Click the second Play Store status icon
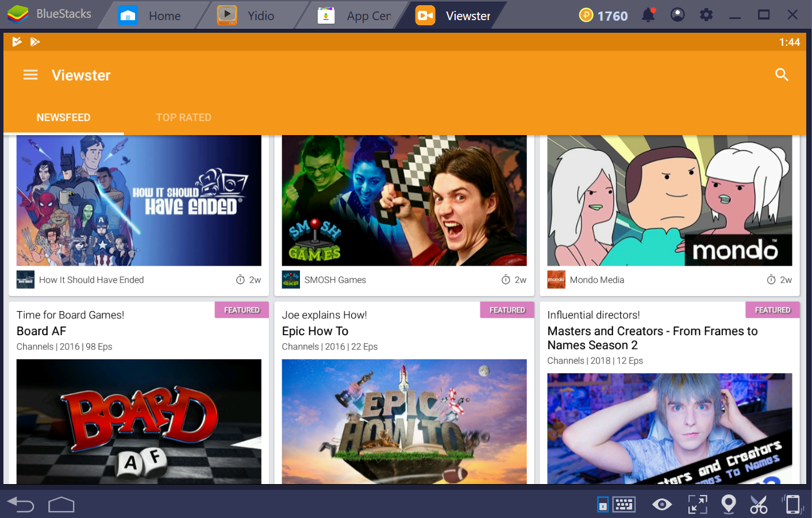The image size is (812, 518). [35, 41]
